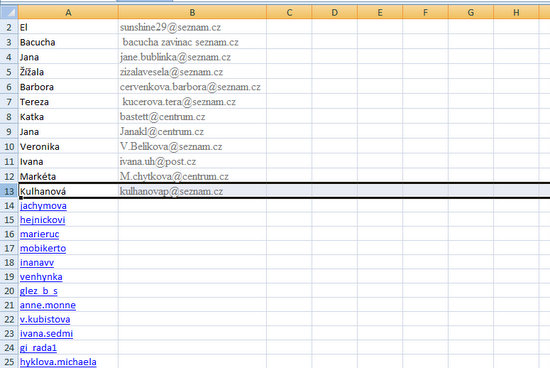Viewport: 550px width, 368px height.
Task: Select row 25 header
Action: pyautogui.click(x=9, y=362)
